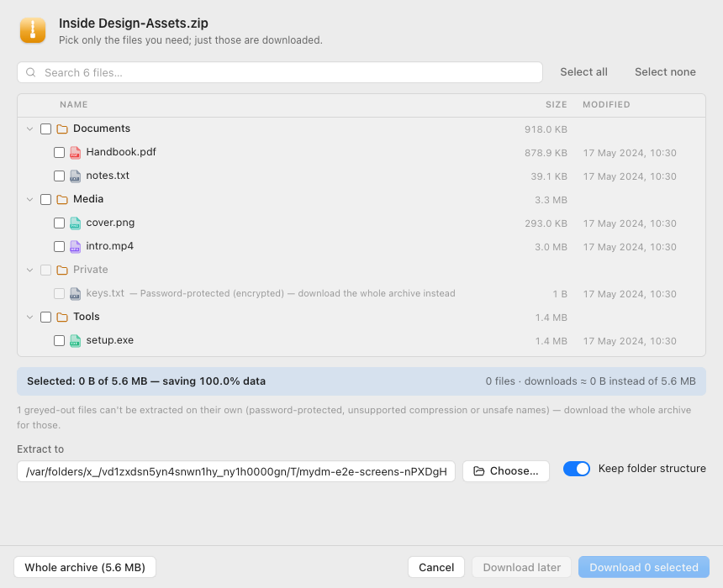Check the Documents folder checkbox
The image size is (723, 588).
(45, 129)
